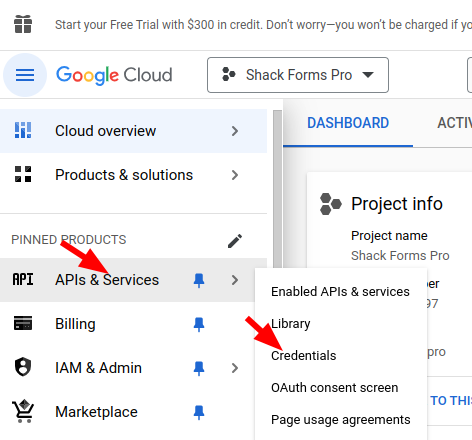
Task: Open Enabled APIs & services
Action: tap(341, 292)
